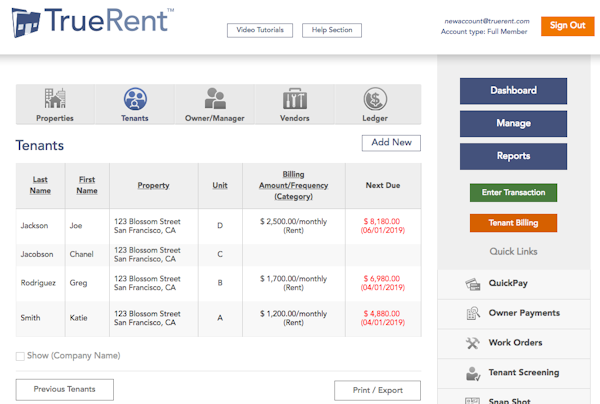
Task: Click the TrueRent logo
Action: 93,22
